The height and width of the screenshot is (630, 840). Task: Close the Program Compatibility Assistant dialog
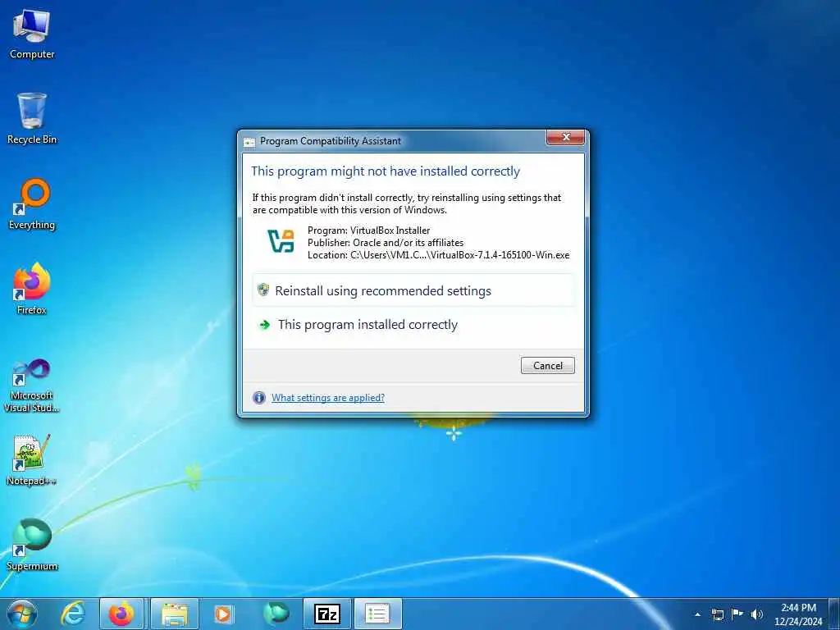565,138
